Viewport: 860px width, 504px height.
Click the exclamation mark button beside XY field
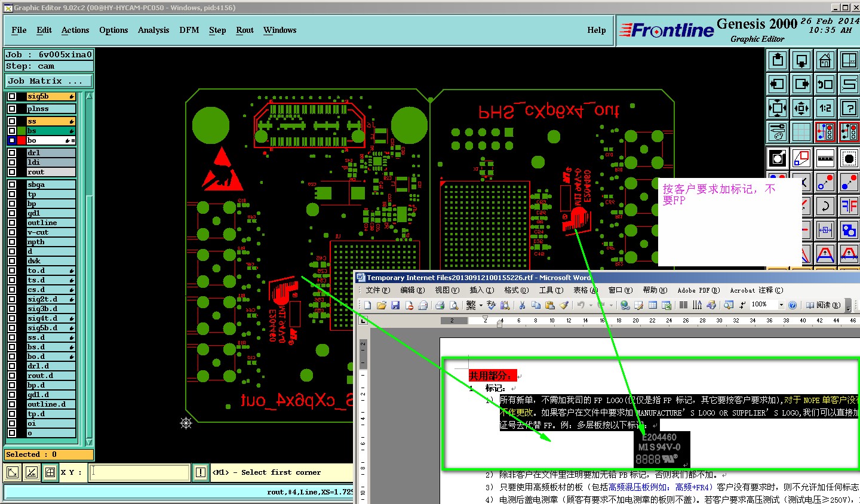coord(201,472)
